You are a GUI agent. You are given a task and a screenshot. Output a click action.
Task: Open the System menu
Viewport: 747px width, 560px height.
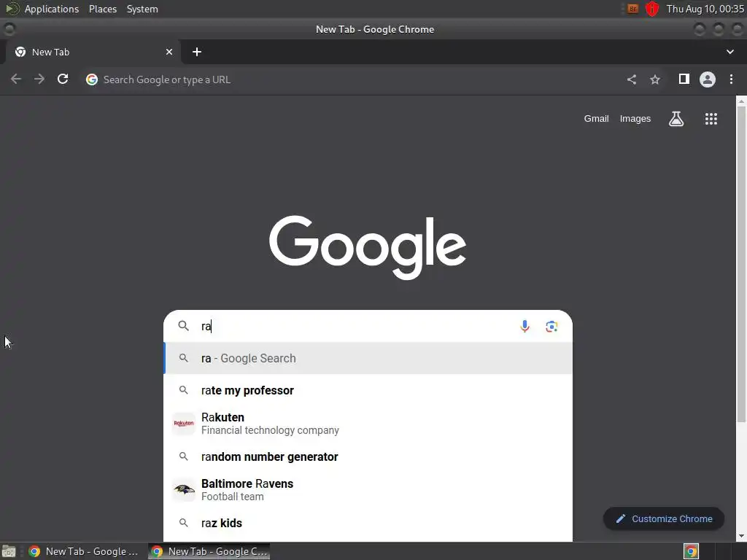(142, 9)
